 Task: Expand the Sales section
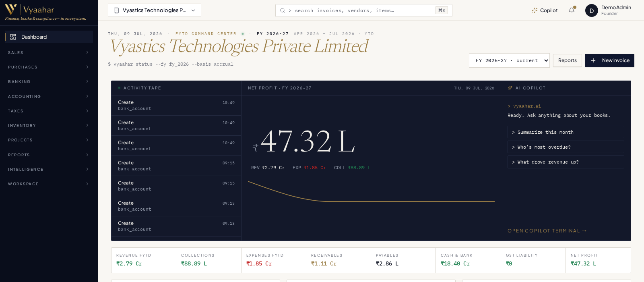[x=49, y=52]
